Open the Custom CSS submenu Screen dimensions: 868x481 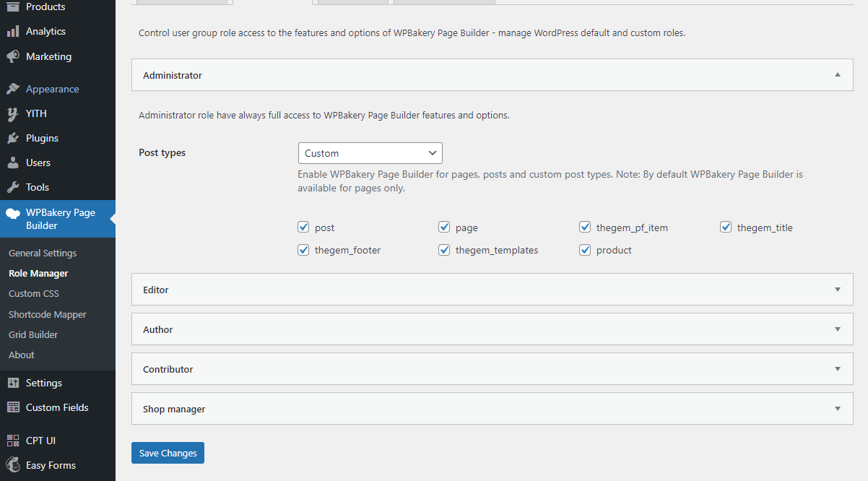[x=34, y=294]
